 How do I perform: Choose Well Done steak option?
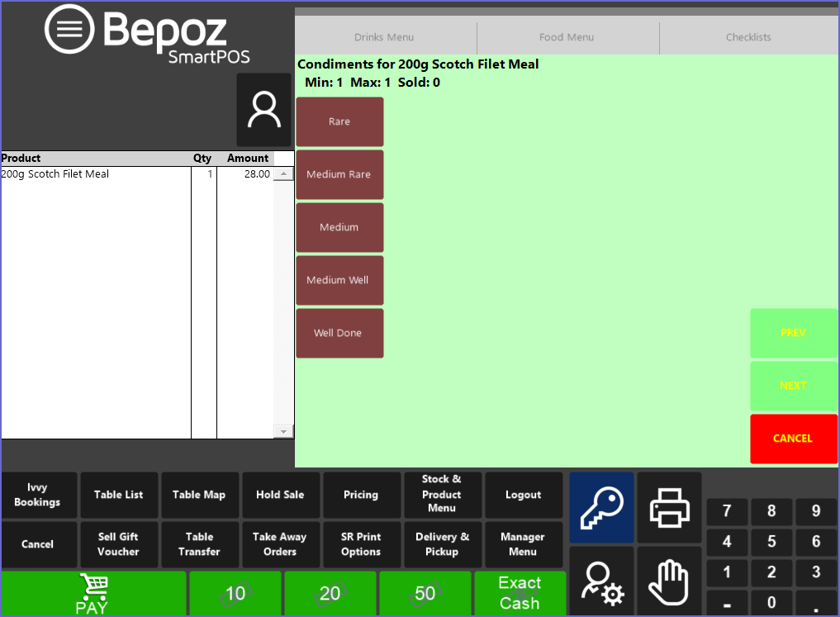(x=339, y=334)
